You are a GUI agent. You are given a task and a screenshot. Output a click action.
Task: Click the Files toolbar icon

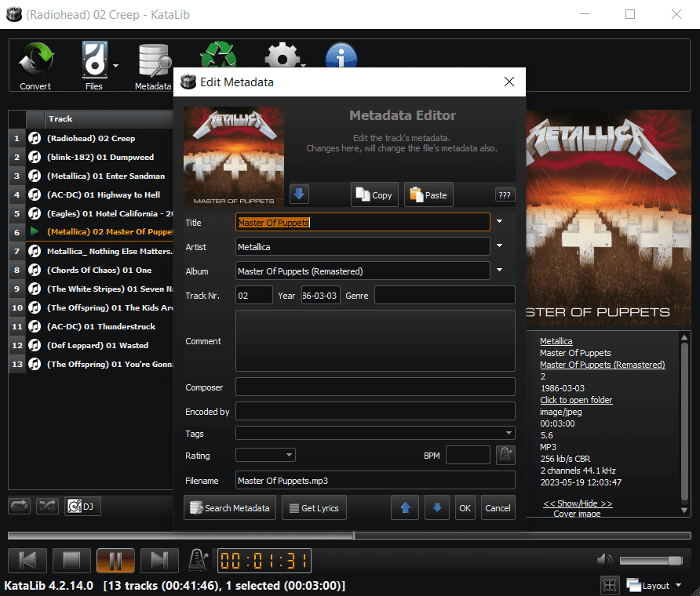click(94, 66)
